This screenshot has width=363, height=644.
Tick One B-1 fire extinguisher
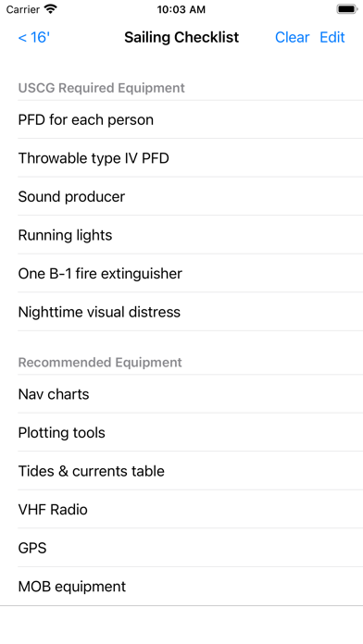(x=181, y=274)
